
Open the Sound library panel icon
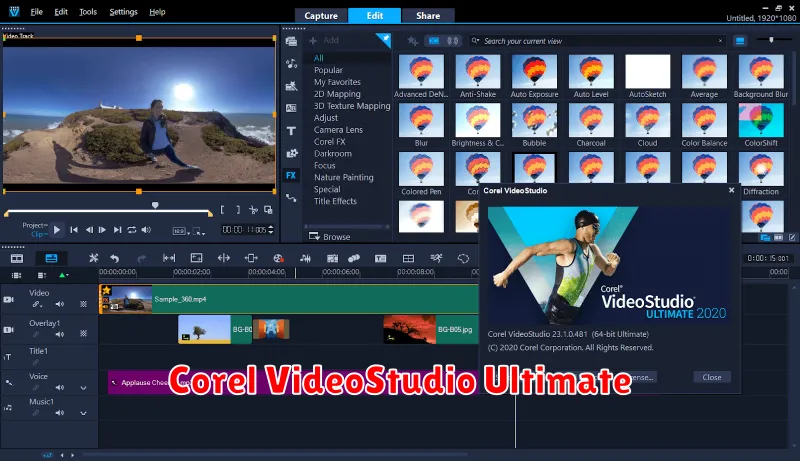coord(291,64)
